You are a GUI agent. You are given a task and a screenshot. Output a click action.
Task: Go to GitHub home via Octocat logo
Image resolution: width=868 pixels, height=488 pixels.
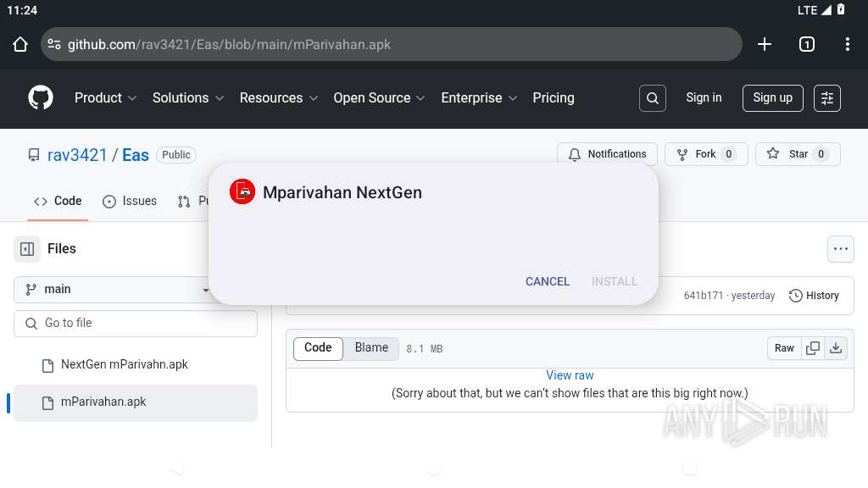click(41, 98)
